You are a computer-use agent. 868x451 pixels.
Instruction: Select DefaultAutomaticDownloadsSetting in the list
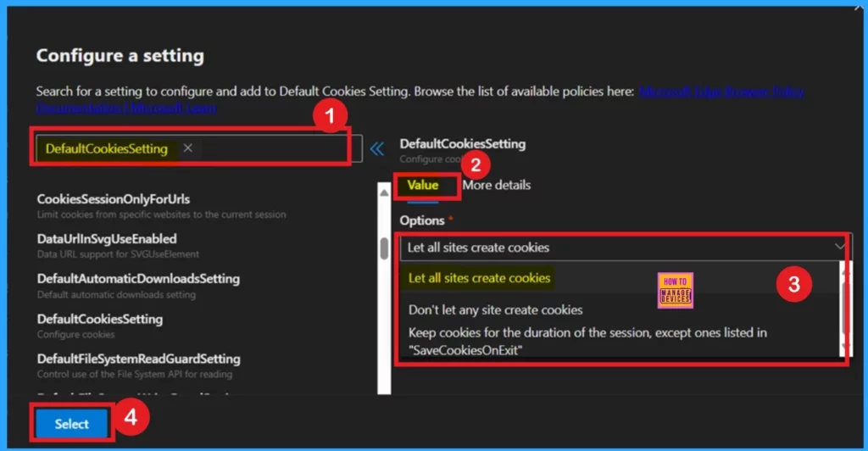pos(138,279)
